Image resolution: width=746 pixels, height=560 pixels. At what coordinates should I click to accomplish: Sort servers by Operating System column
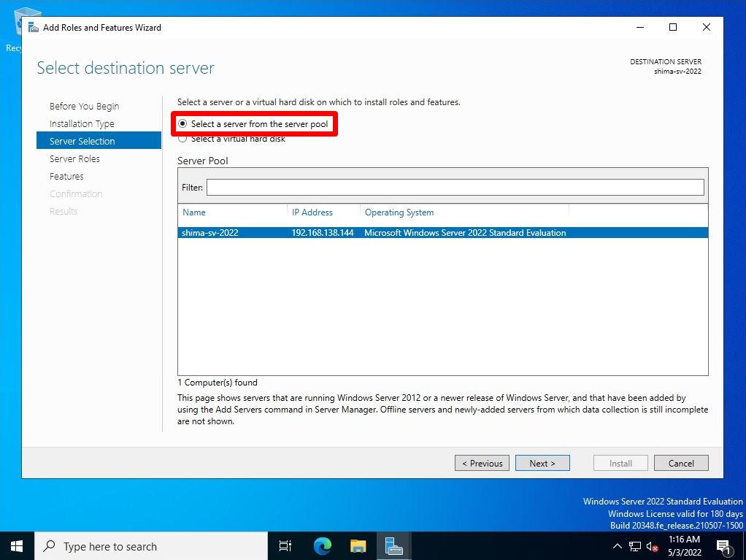coord(399,212)
